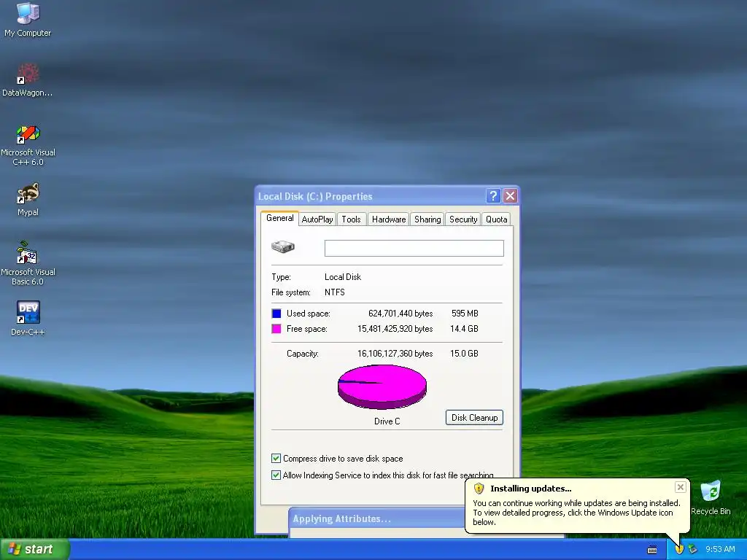747x560 pixels.
Task: Click the Installing updates balloon title
Action: coord(531,488)
